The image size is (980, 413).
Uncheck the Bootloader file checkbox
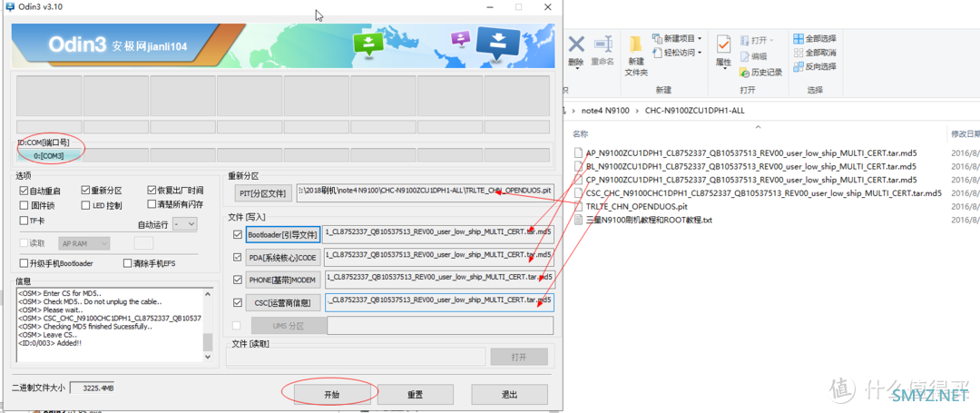[237, 235]
